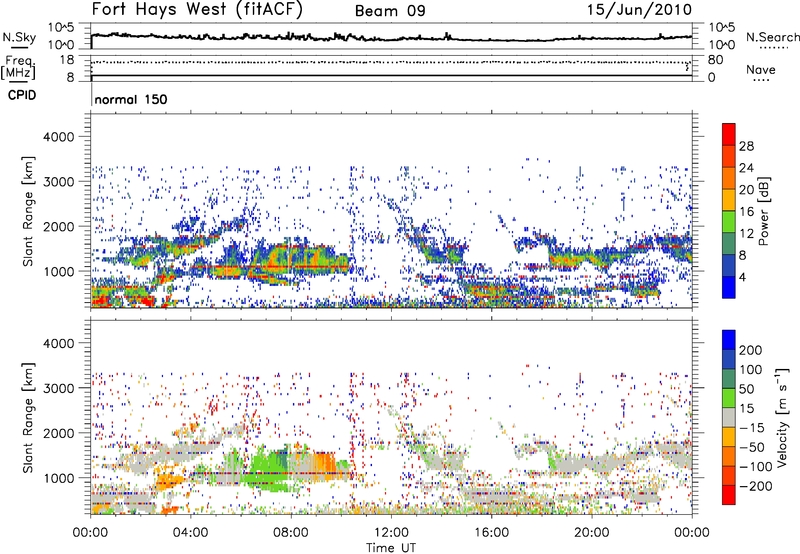
Task: Click the '20:00' time tick label
Action: click(591, 533)
